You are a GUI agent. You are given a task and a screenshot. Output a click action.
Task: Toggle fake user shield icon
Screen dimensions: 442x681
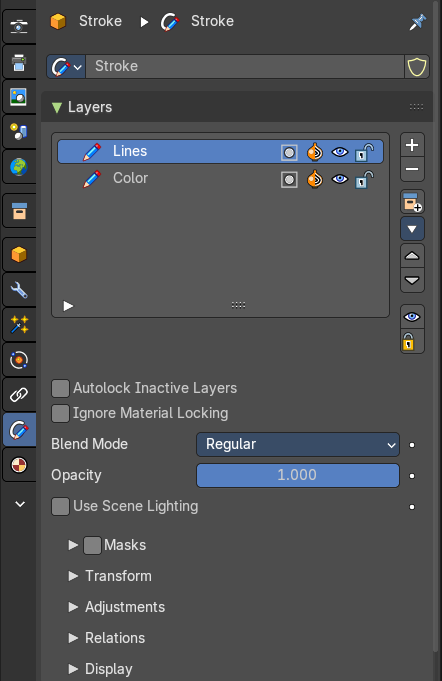point(416,67)
